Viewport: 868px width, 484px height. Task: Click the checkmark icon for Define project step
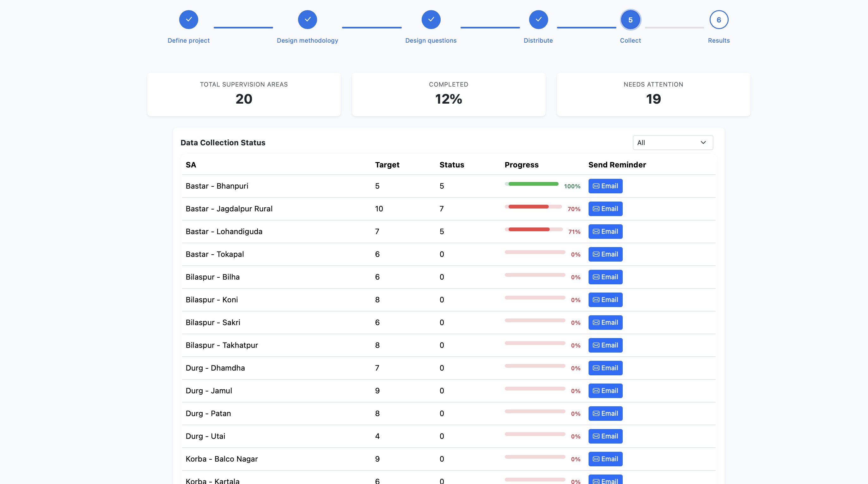tap(188, 20)
